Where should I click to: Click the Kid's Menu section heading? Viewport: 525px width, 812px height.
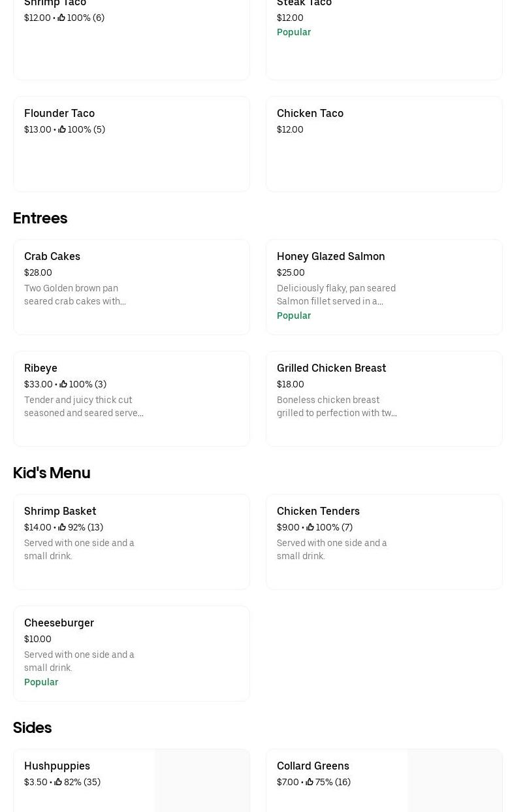point(52,472)
